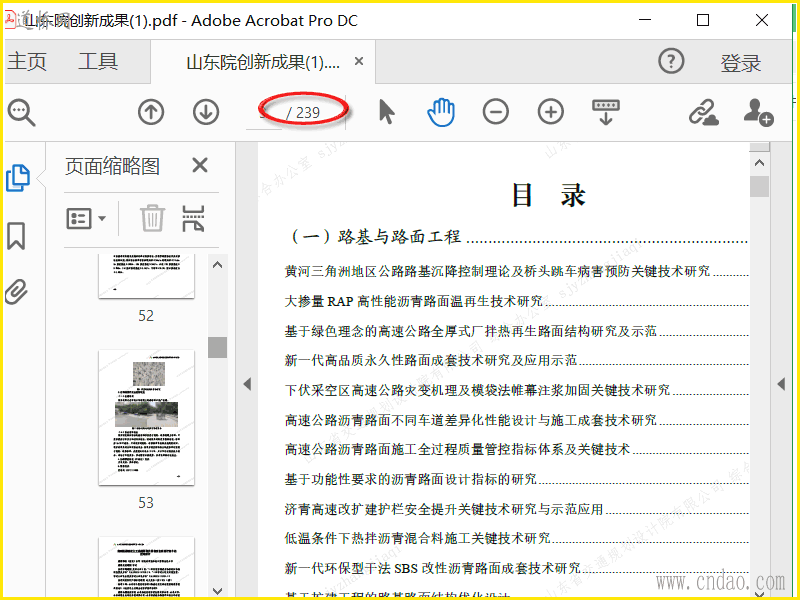The width and height of the screenshot is (800, 600).
Task: Share a link to the file
Action: (x=704, y=112)
